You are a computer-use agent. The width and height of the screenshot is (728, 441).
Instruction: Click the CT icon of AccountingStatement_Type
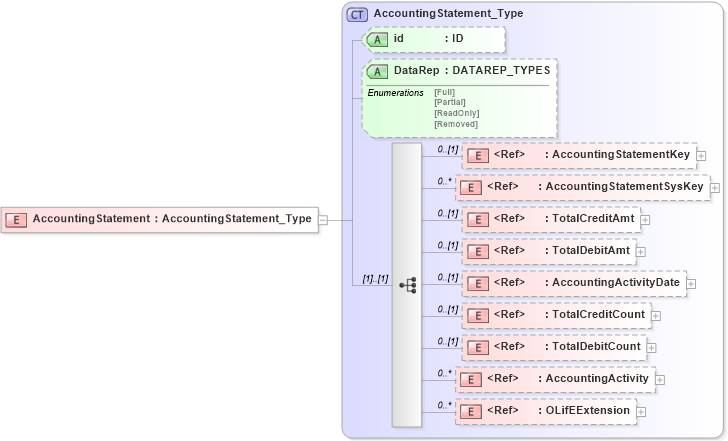coord(357,15)
